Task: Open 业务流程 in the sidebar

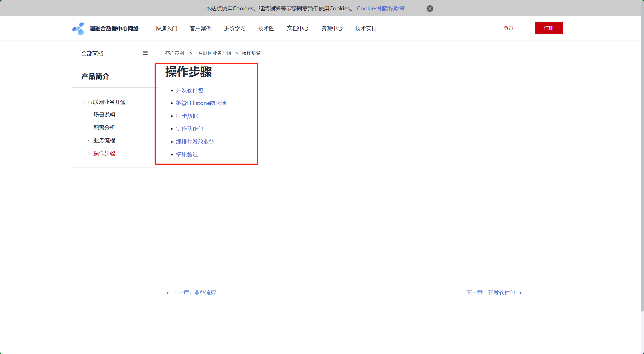Action: tap(104, 140)
